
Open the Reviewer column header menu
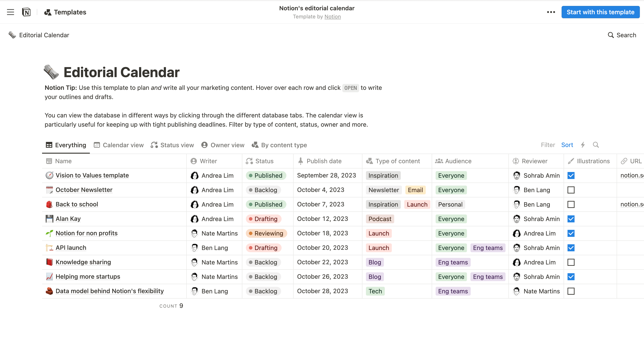(536, 161)
